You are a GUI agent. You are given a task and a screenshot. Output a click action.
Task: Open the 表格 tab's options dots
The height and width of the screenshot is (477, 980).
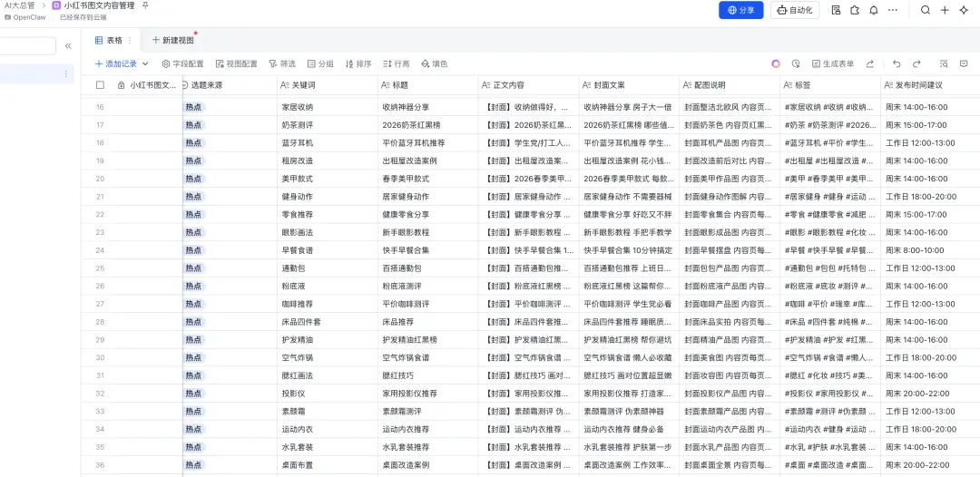(x=130, y=40)
